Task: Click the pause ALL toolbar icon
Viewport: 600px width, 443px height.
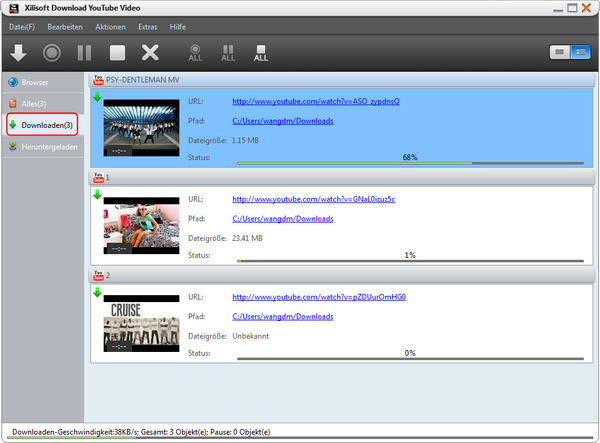Action: (x=228, y=53)
